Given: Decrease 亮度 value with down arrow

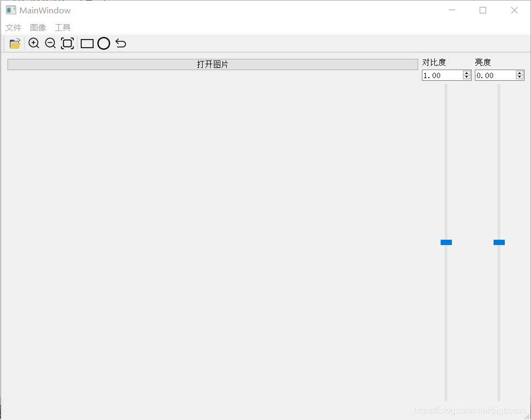Looking at the screenshot, I should pyautogui.click(x=519, y=77).
